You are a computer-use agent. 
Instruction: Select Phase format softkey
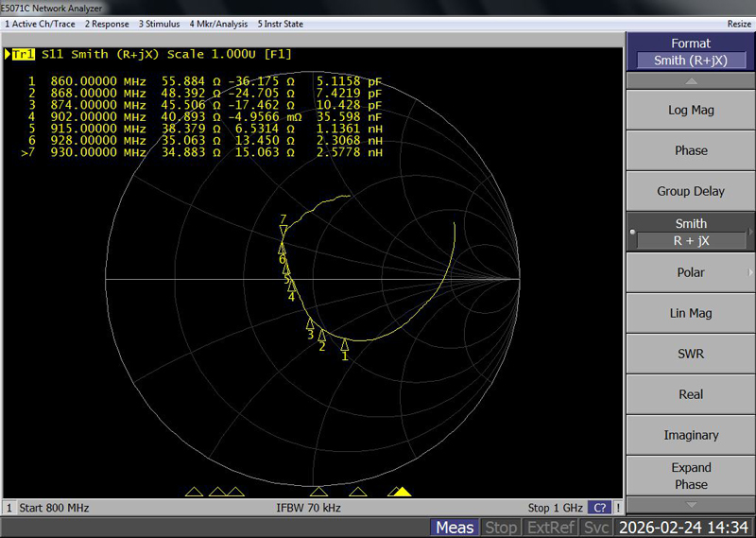click(x=690, y=150)
